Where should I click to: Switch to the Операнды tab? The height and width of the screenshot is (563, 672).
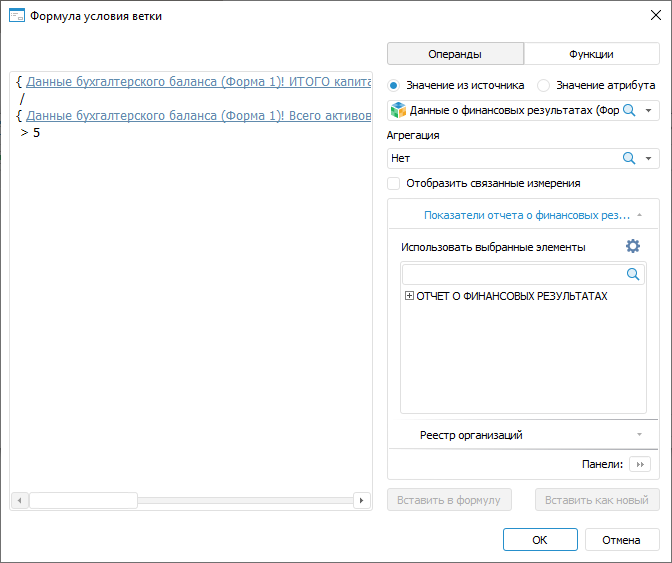(455, 54)
